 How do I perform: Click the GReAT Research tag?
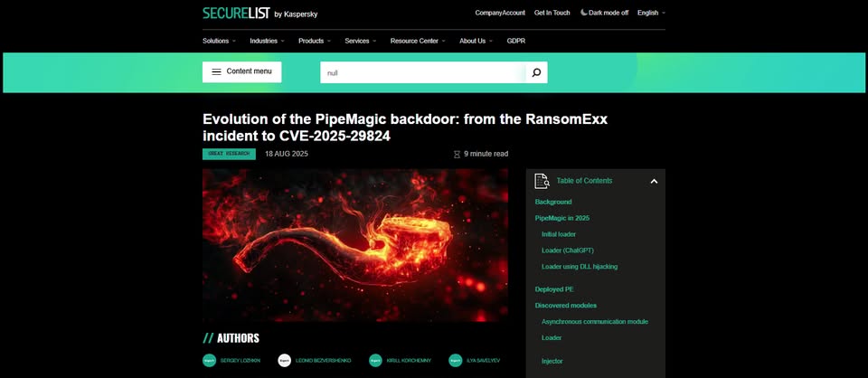click(x=229, y=154)
